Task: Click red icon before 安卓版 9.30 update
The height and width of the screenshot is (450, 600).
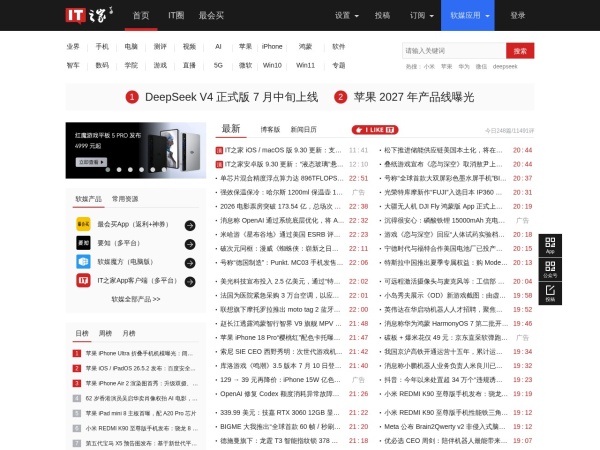Action: pos(219,165)
